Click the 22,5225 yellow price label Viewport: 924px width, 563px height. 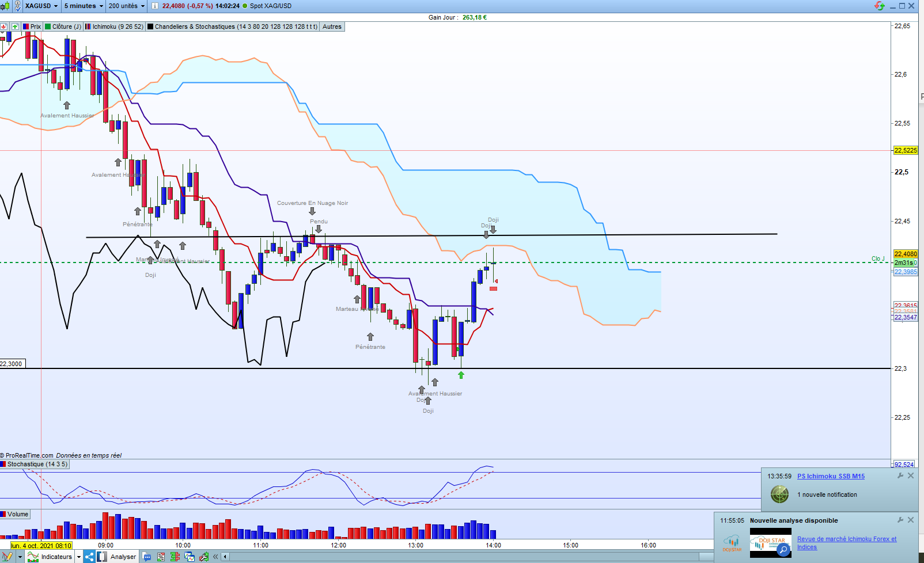pyautogui.click(x=906, y=150)
